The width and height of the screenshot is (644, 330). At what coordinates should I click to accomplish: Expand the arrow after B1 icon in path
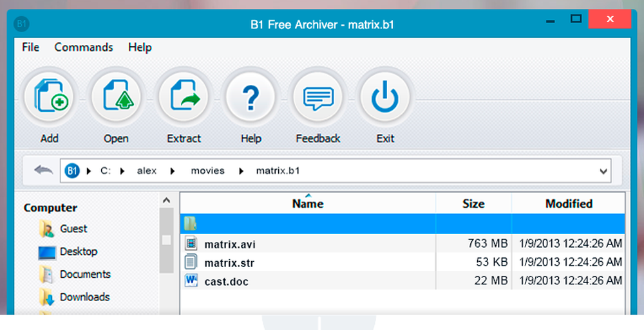[x=89, y=170]
